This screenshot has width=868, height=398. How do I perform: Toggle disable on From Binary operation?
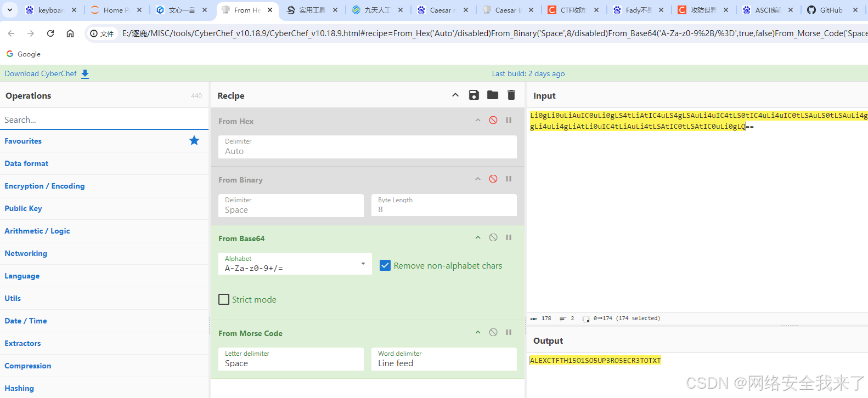493,179
